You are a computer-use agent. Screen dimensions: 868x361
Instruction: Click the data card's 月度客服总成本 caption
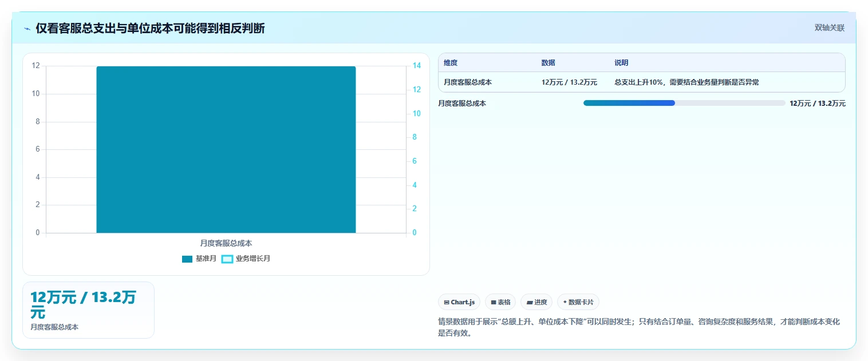54,327
